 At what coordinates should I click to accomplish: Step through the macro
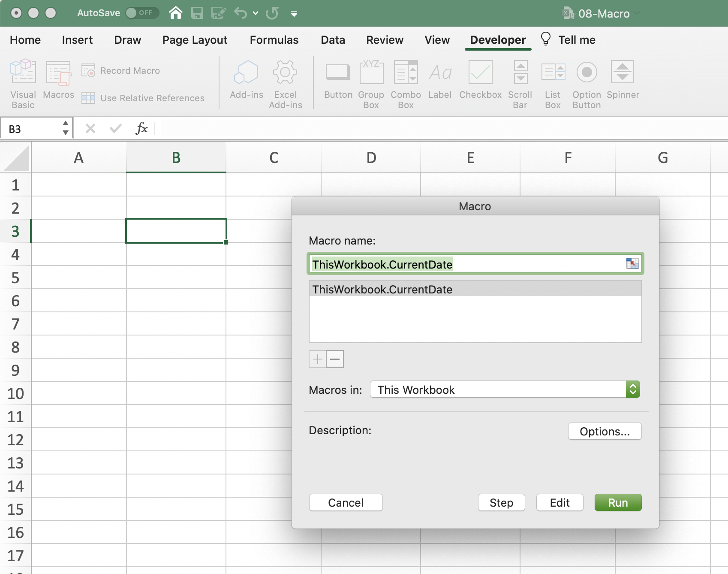click(501, 502)
